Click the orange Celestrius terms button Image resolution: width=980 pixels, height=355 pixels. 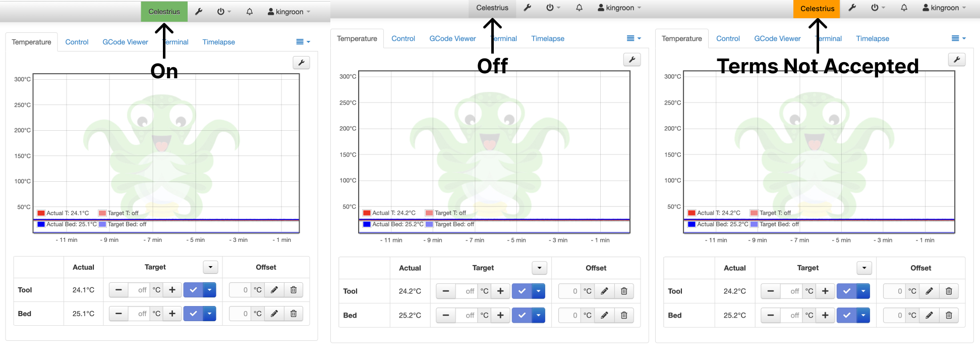coord(817,9)
